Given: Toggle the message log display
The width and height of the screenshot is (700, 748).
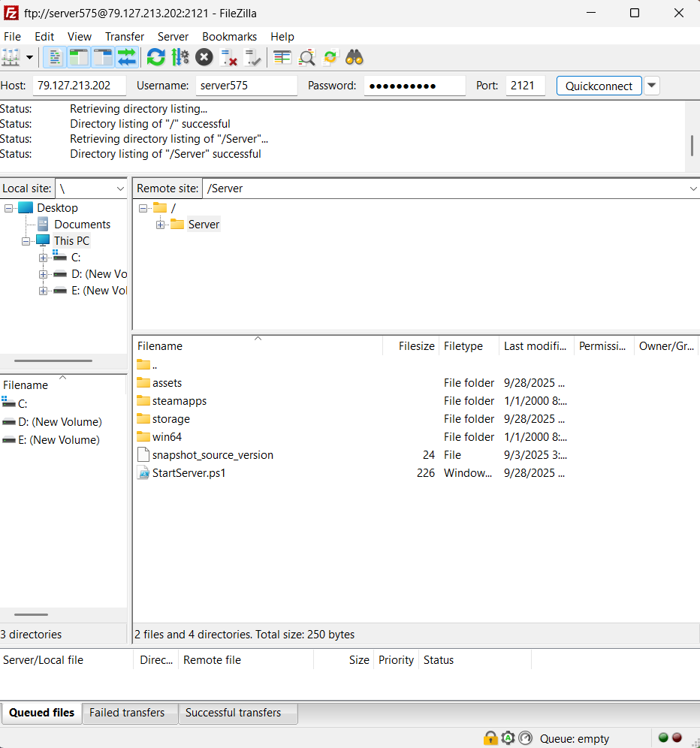Looking at the screenshot, I should 55,57.
